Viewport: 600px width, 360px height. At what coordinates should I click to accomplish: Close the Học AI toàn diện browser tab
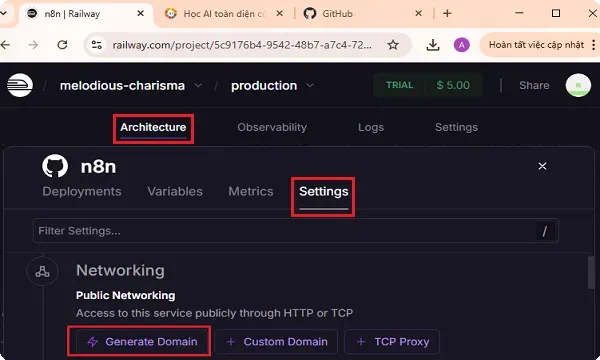tap(280, 13)
